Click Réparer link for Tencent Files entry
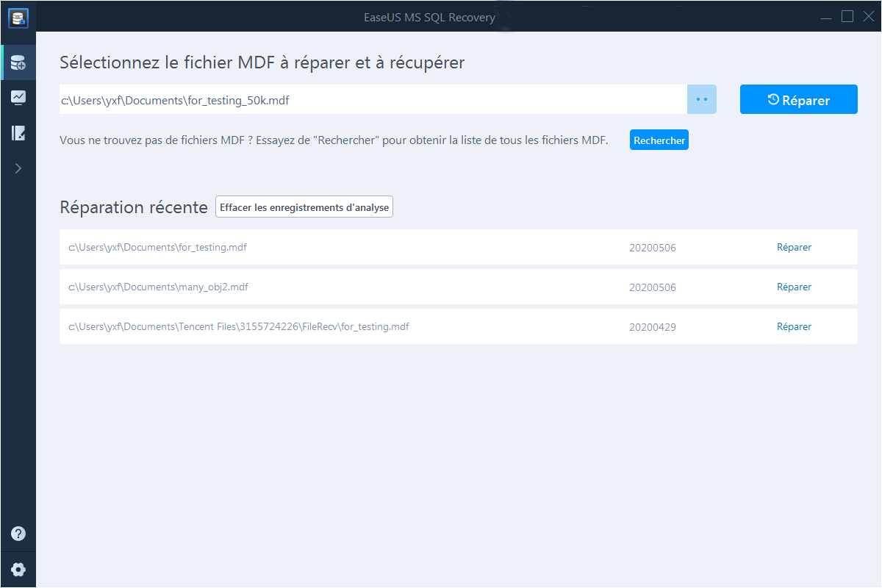 click(794, 327)
